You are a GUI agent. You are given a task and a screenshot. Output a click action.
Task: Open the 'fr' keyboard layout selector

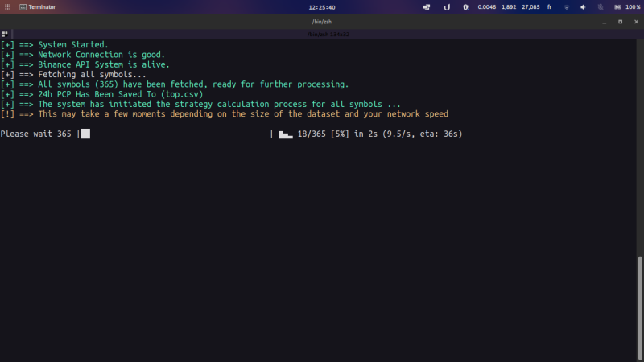(549, 6)
